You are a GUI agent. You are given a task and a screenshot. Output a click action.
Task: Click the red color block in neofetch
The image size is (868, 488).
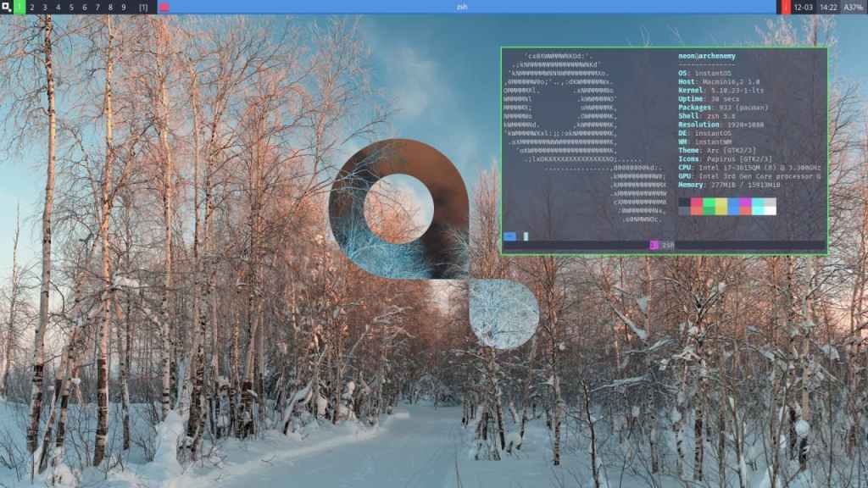pyautogui.click(x=697, y=207)
